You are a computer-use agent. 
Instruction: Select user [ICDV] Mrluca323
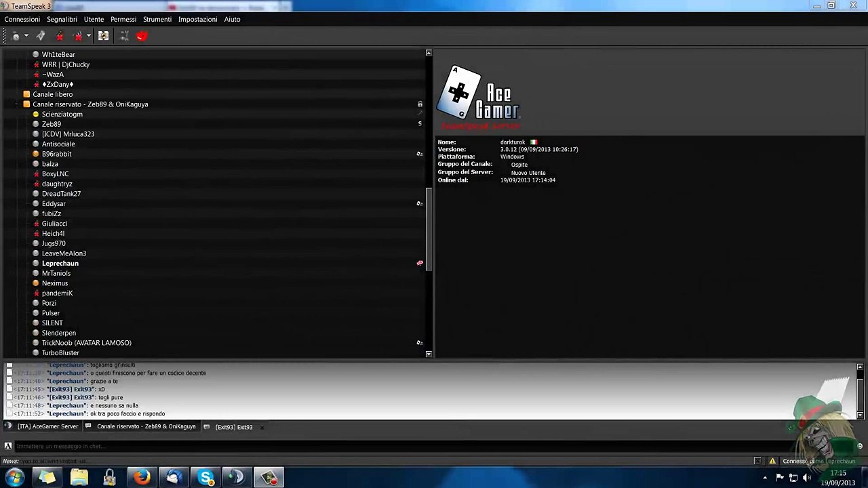pos(68,134)
